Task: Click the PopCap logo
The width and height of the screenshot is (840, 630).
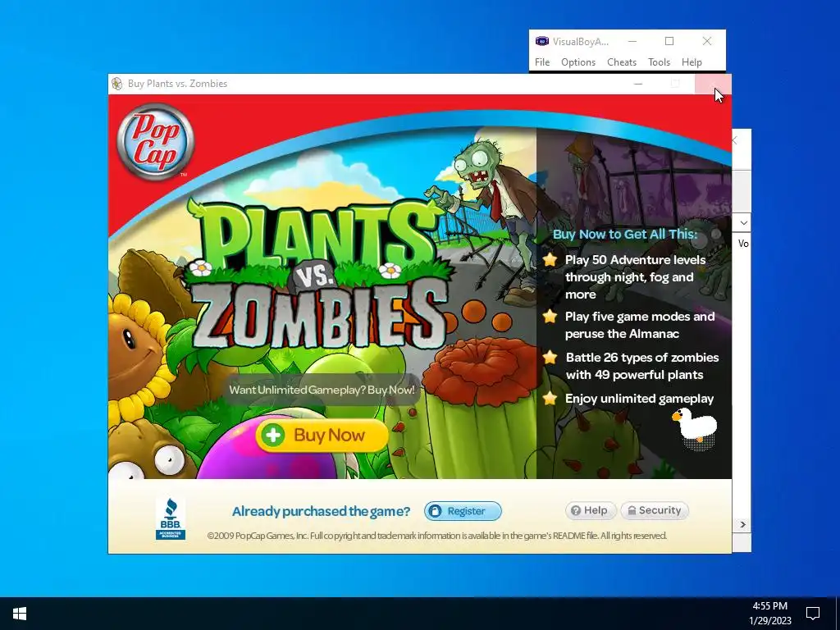Action: [x=155, y=141]
